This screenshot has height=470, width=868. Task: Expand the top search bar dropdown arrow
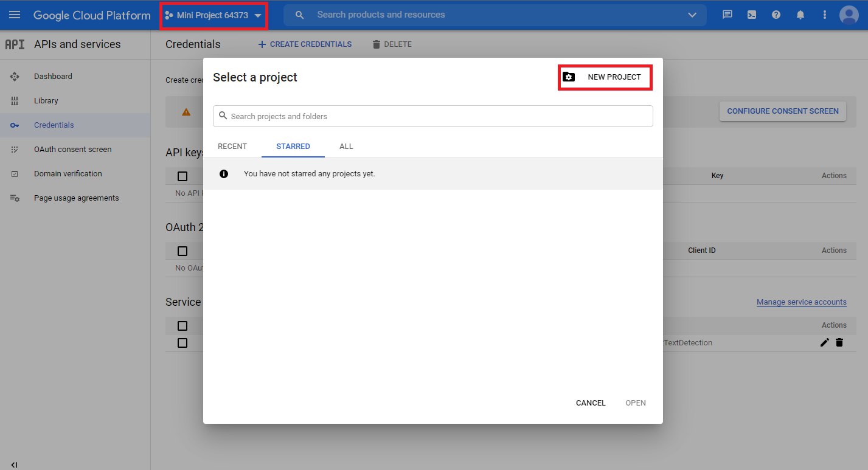click(x=692, y=15)
